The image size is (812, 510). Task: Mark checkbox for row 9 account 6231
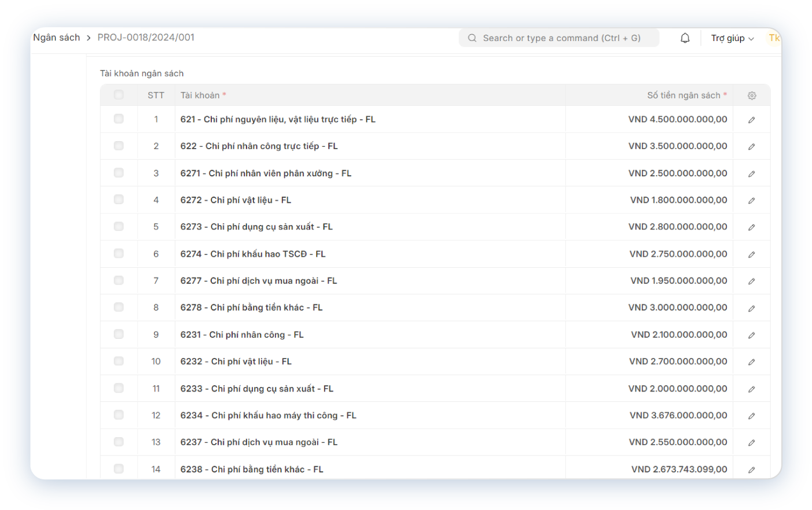pos(119,334)
